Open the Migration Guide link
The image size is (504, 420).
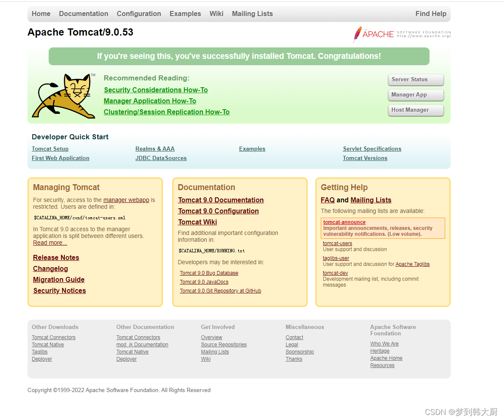pos(59,280)
